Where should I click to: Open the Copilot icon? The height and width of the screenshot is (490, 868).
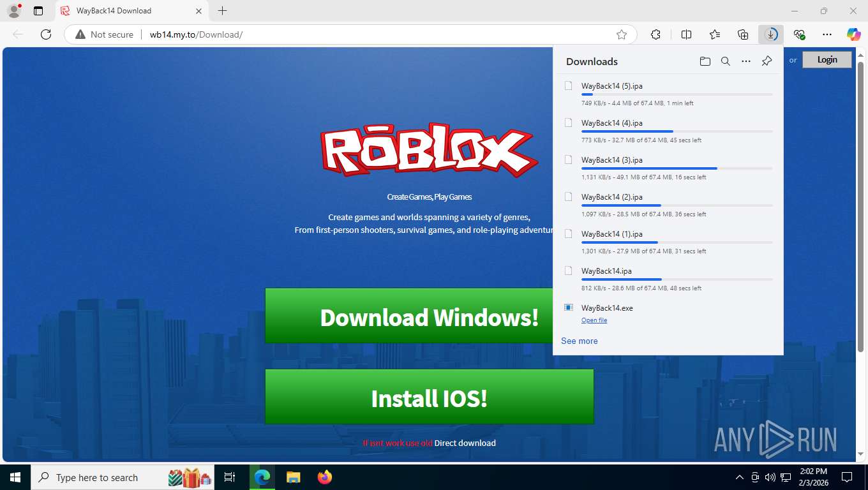click(x=853, y=34)
